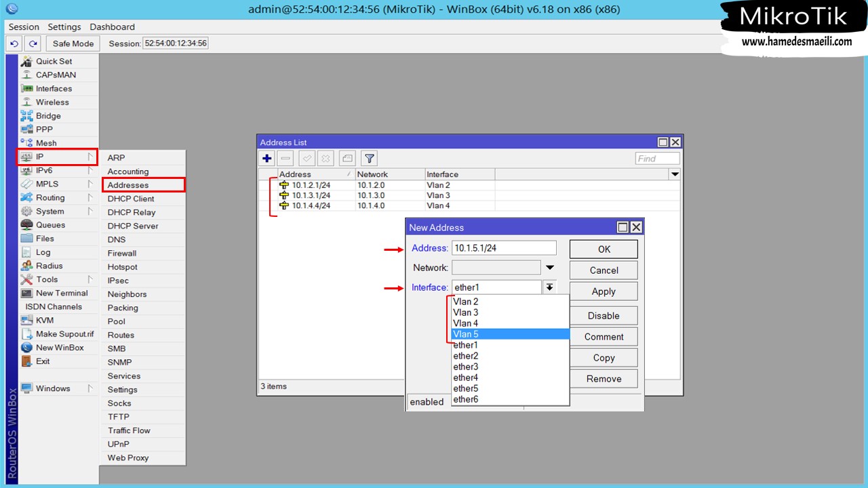
Task: Open the Address List column selector dropdown
Action: pyautogui.click(x=675, y=174)
